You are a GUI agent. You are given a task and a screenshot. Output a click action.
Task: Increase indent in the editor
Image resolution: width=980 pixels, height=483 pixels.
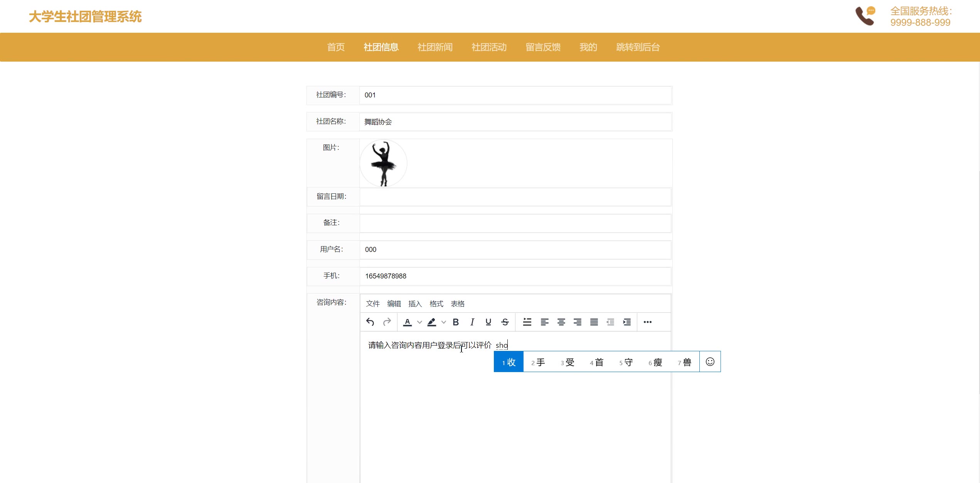pos(627,322)
